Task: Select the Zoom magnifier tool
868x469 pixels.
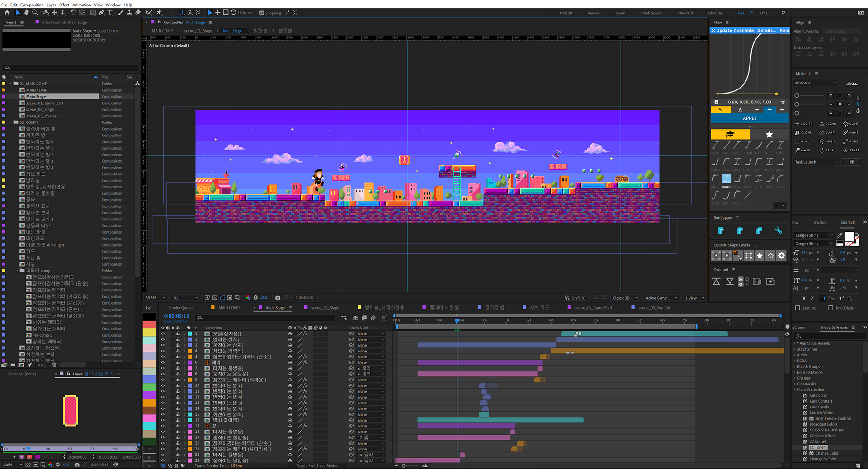Action: click(x=35, y=13)
